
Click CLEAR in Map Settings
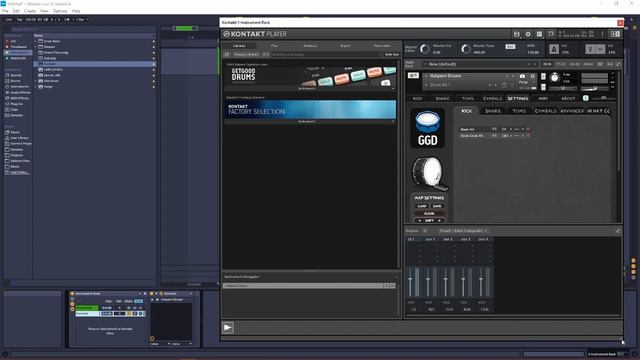pyautogui.click(x=429, y=213)
